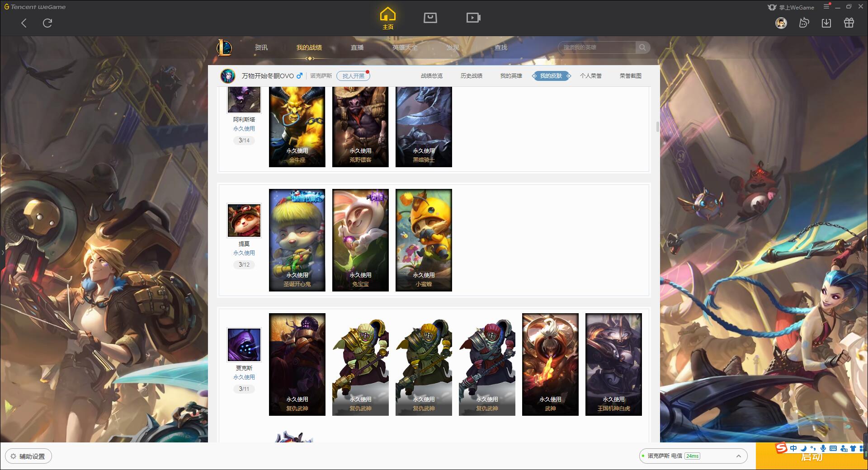Open the video live icon
The width and height of the screenshot is (868, 470).
(x=473, y=18)
